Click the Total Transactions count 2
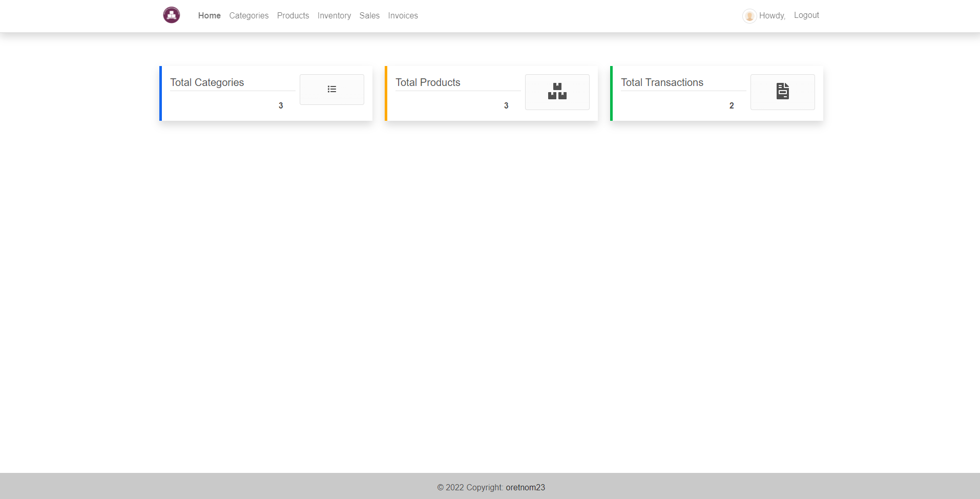 (732, 105)
